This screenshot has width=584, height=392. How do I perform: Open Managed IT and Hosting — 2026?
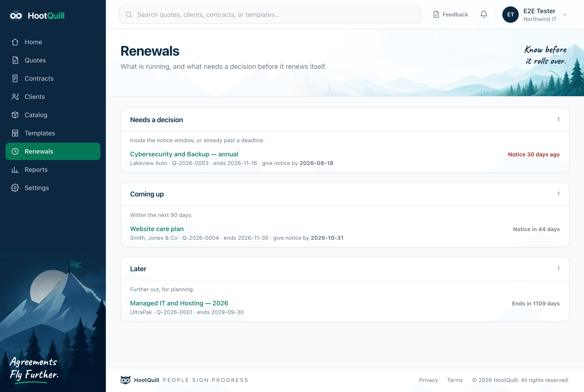pos(179,303)
